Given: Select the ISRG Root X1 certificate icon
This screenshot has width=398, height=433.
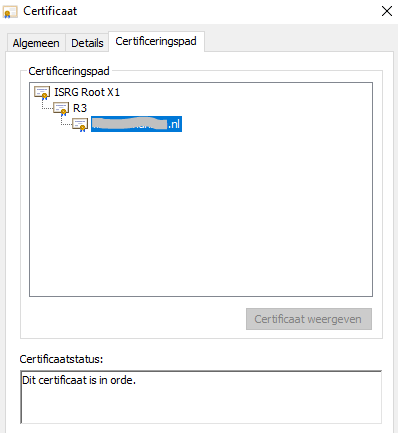Looking at the screenshot, I should click(x=42, y=93).
